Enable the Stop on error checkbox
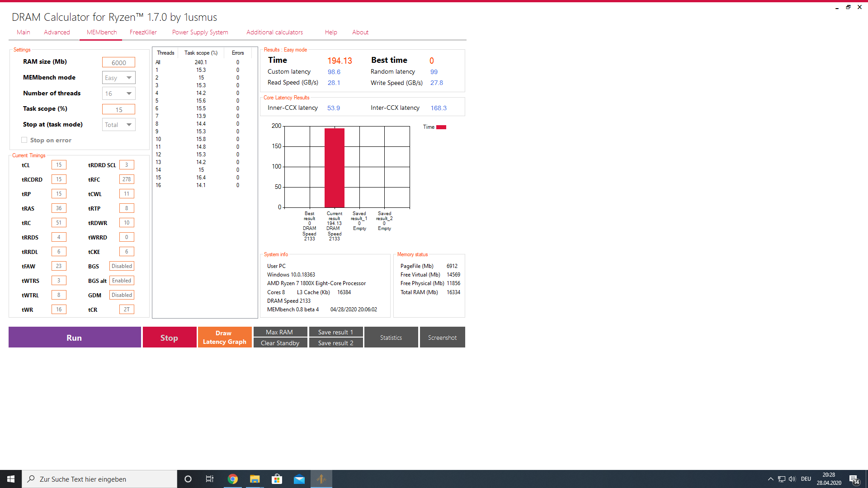868x488 pixels. click(24, 140)
